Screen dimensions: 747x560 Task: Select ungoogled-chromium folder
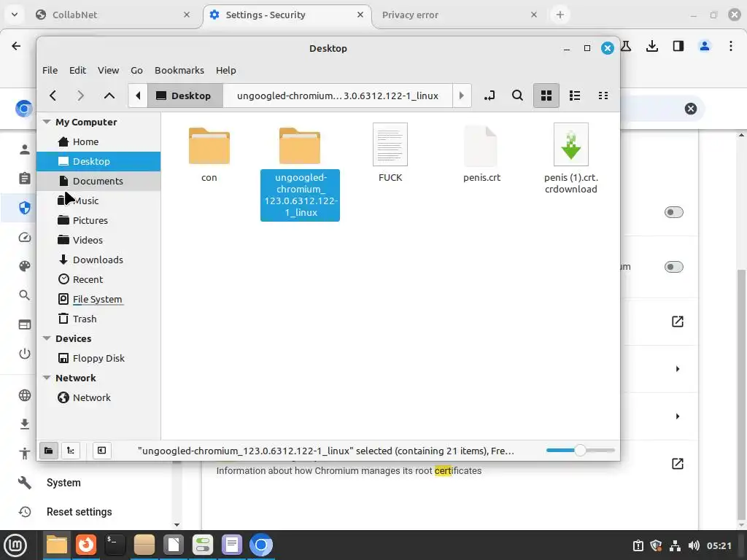pyautogui.click(x=300, y=173)
